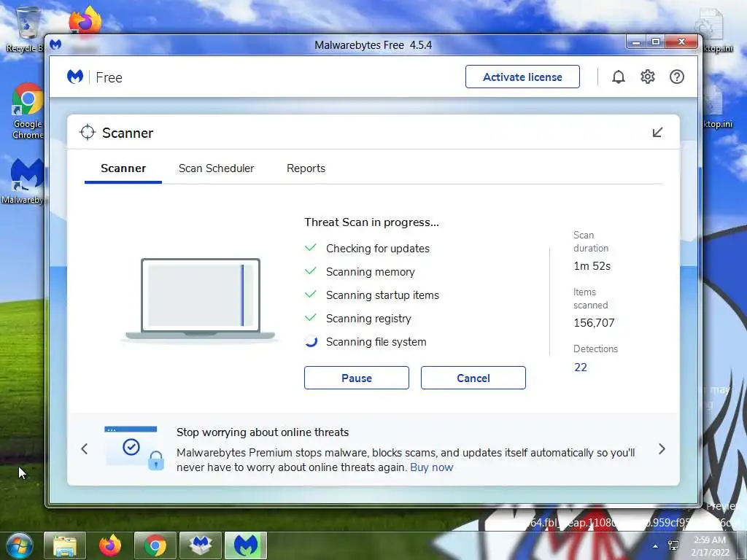Open Malwarebytes settings gear

[648, 77]
